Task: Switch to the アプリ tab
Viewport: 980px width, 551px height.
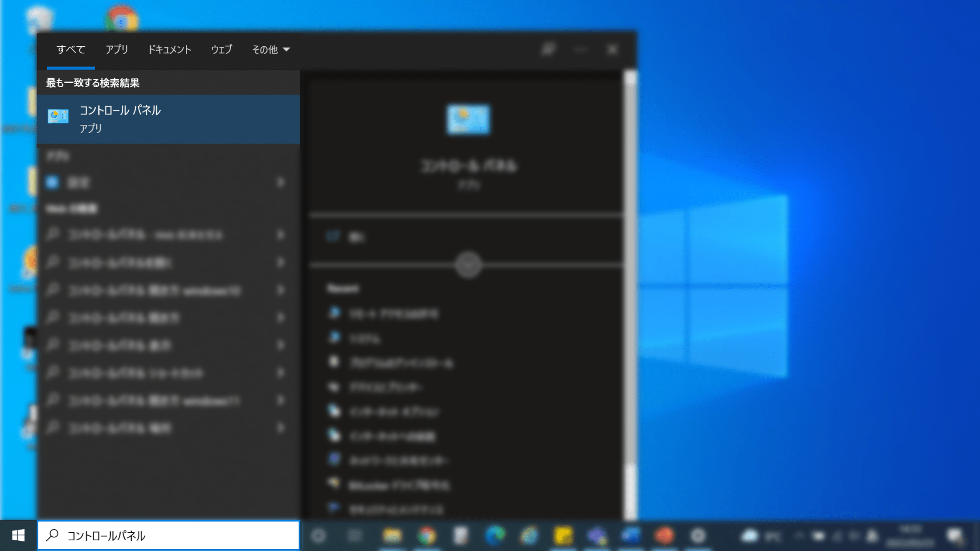Action: coord(117,49)
